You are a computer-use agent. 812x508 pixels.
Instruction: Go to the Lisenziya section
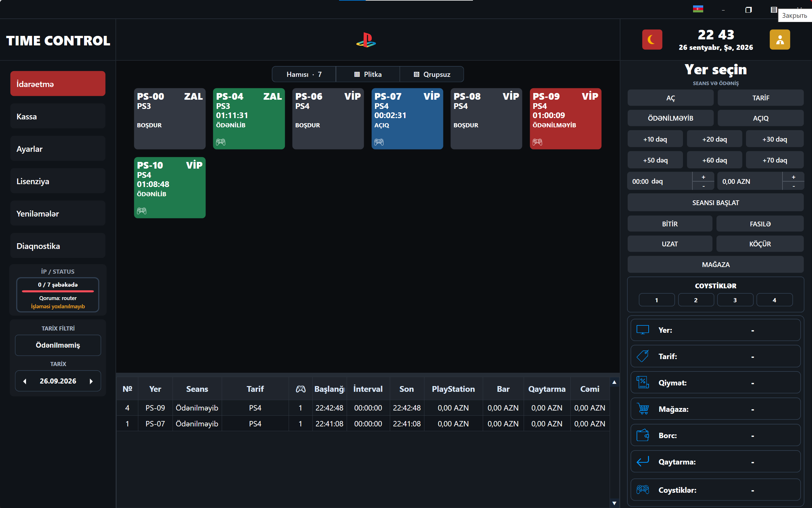58,181
